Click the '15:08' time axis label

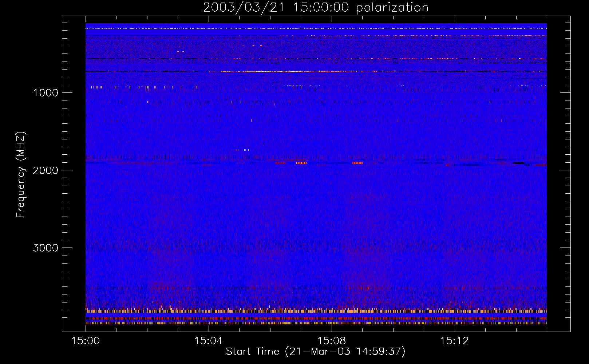coord(331,341)
